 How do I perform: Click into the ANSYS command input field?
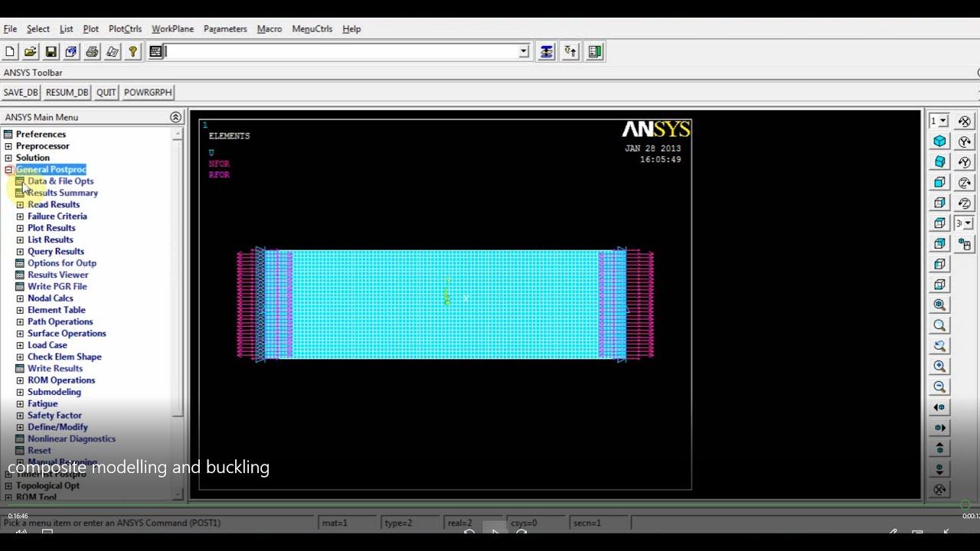tap(341, 51)
